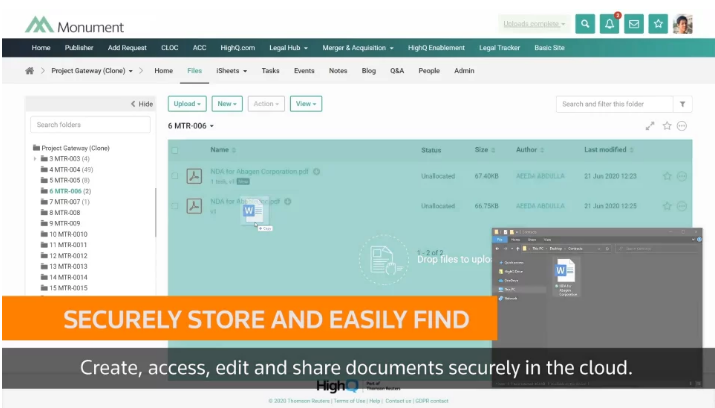Check the first NDA for Abagan file checkbox
The width and height of the screenshot is (715, 408).
(175, 176)
